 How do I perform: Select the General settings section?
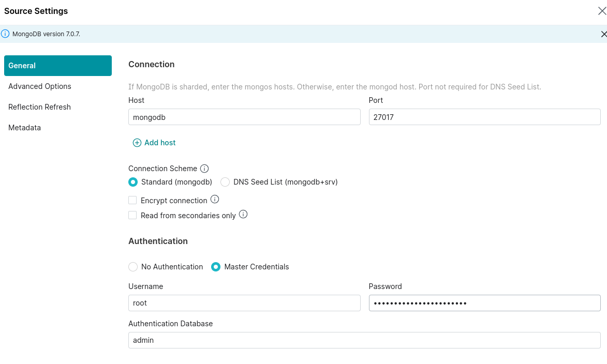coord(22,66)
